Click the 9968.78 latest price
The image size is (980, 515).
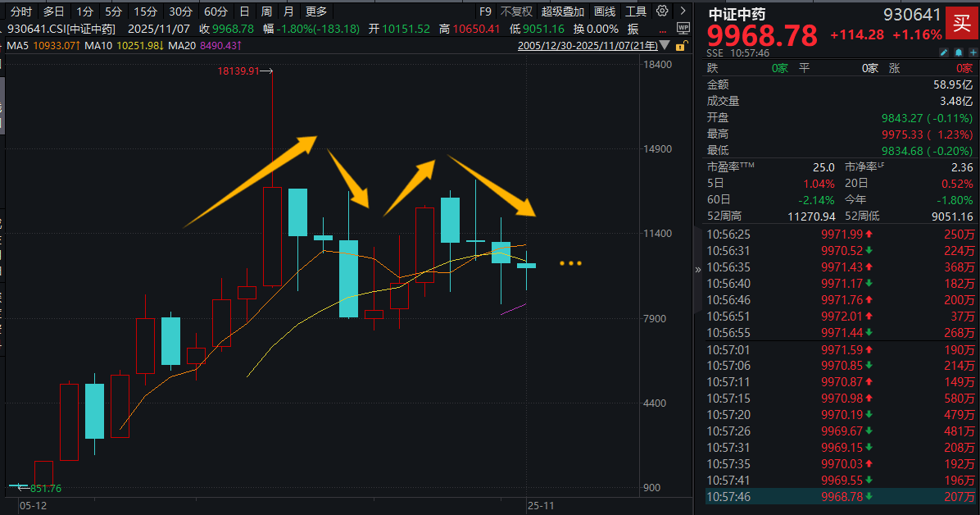coord(762,35)
